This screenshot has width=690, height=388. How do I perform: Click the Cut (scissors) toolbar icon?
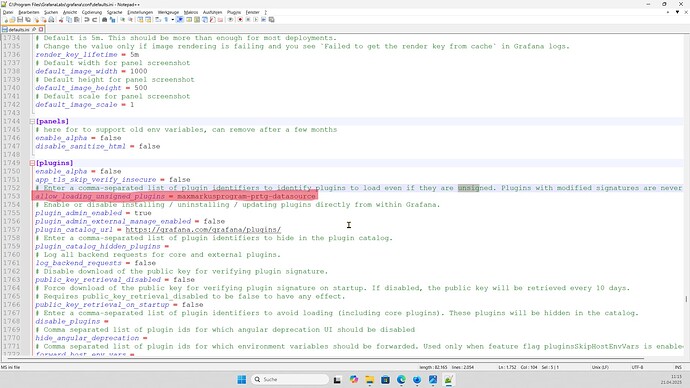click(61, 20)
